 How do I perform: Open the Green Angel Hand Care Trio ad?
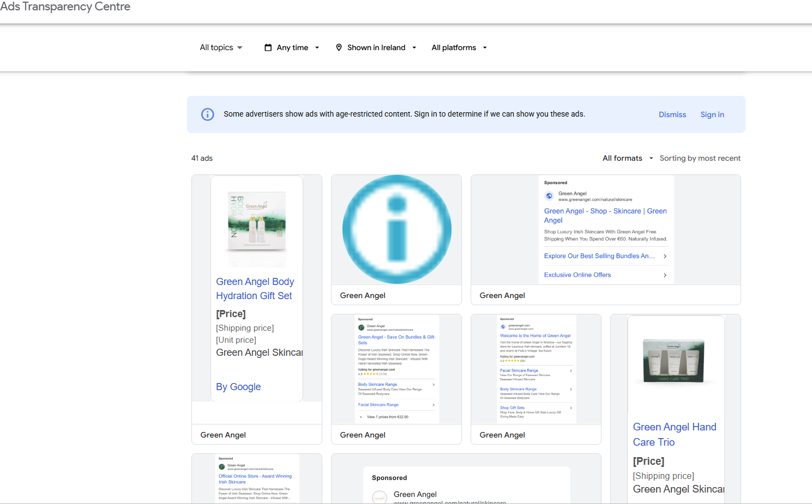tap(676, 409)
